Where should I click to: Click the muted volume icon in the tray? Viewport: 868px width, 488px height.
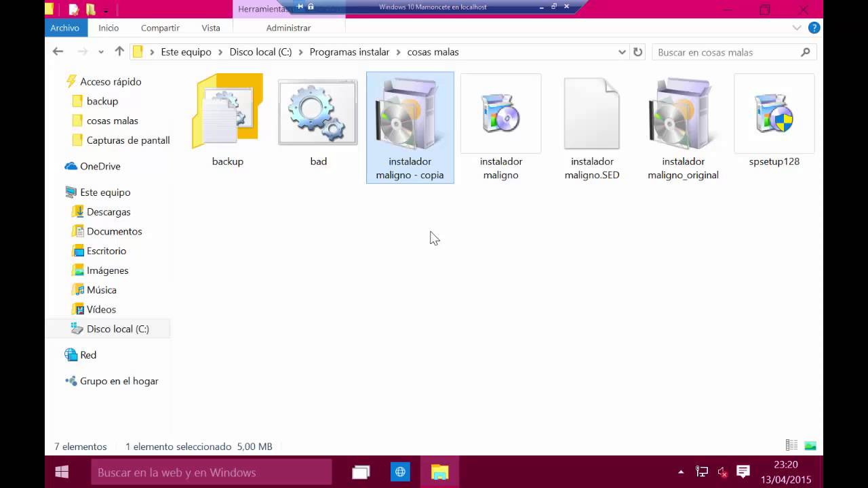pyautogui.click(x=721, y=472)
